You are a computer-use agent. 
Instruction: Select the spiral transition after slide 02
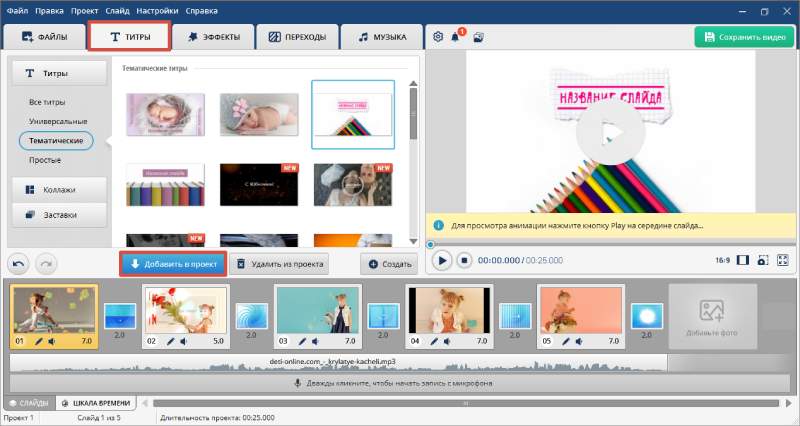tap(252, 316)
